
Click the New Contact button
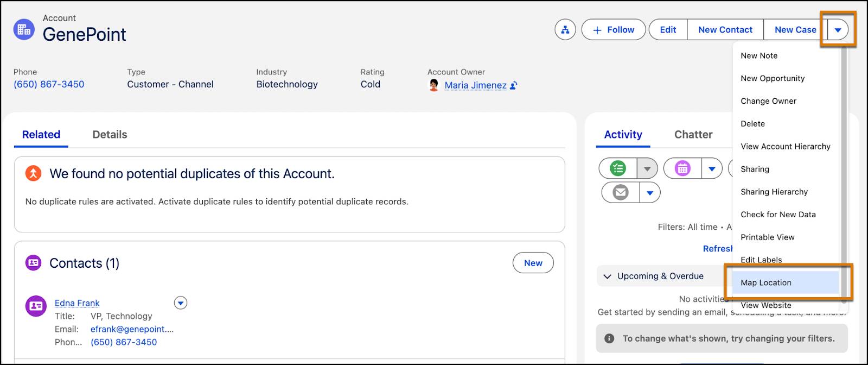[x=725, y=30]
